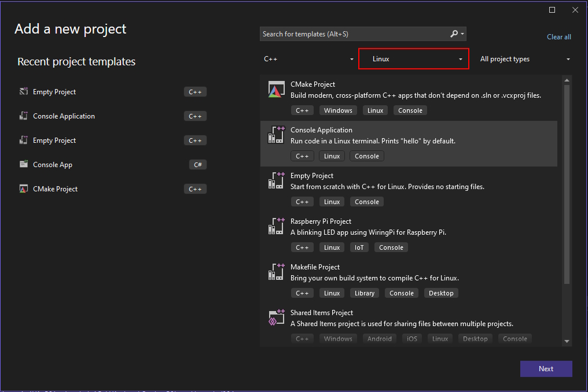Open the All project types dropdown
This screenshot has width=588, height=392.
(x=524, y=59)
